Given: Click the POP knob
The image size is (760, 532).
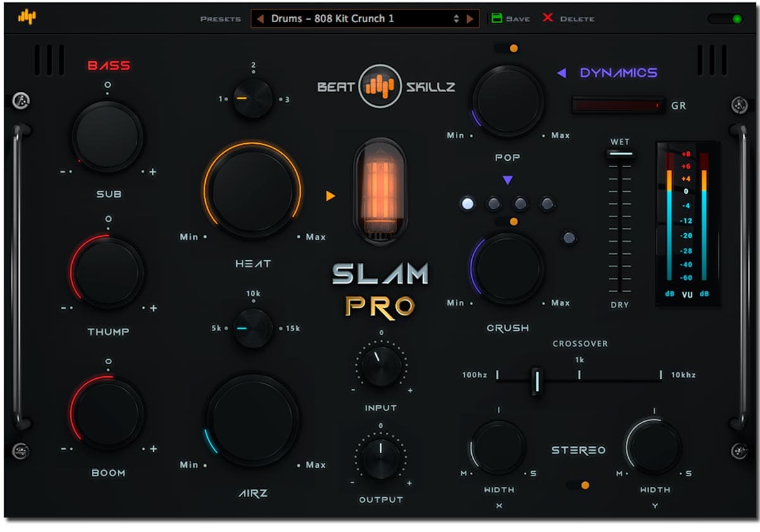Looking at the screenshot, I should pyautogui.click(x=507, y=101).
